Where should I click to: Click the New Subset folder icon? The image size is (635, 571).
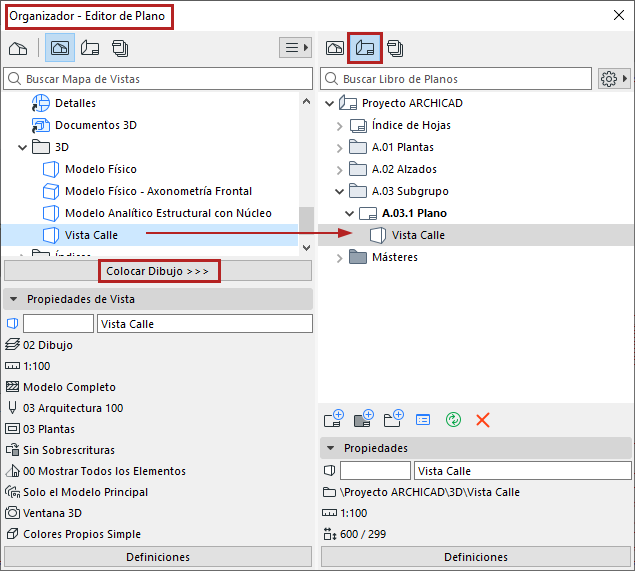[393, 419]
